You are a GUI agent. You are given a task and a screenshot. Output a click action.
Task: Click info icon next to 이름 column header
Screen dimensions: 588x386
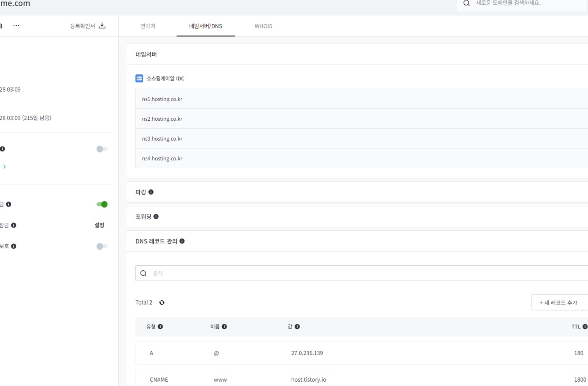224,327
